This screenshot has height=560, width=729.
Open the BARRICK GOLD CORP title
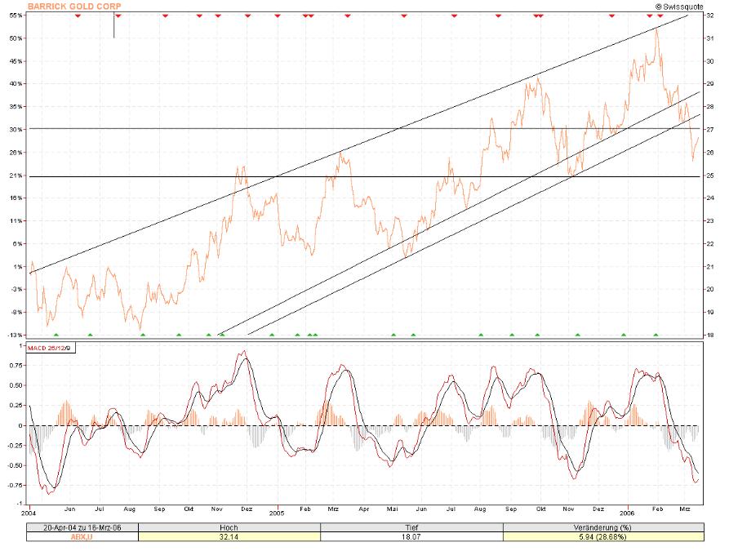tap(74, 7)
